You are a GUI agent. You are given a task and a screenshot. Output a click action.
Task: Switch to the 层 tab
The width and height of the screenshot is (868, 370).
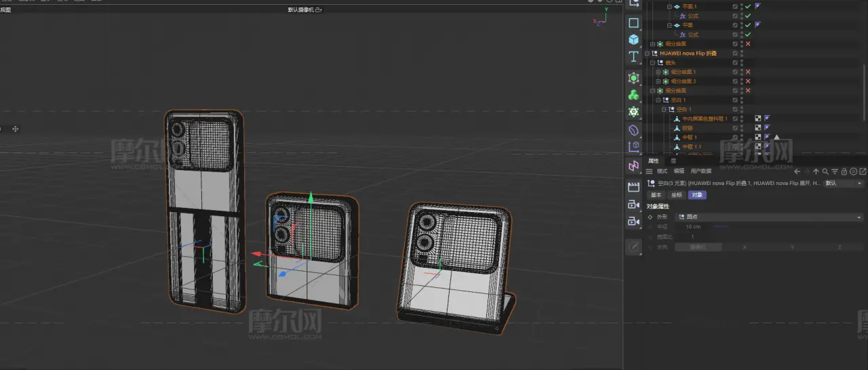673,161
